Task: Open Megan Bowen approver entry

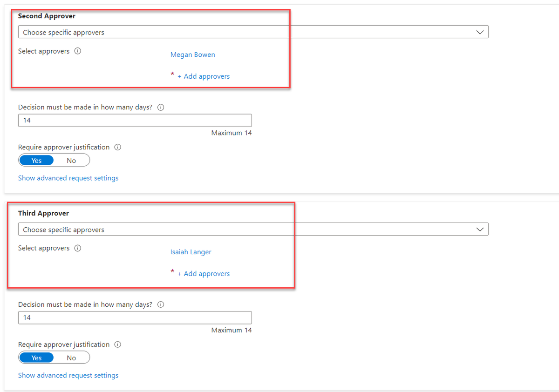Action: pyautogui.click(x=192, y=54)
